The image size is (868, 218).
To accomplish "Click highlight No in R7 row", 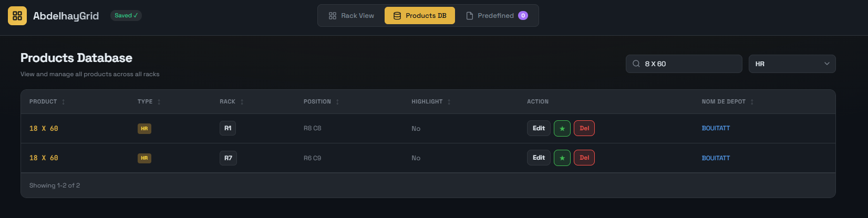I will click(416, 158).
